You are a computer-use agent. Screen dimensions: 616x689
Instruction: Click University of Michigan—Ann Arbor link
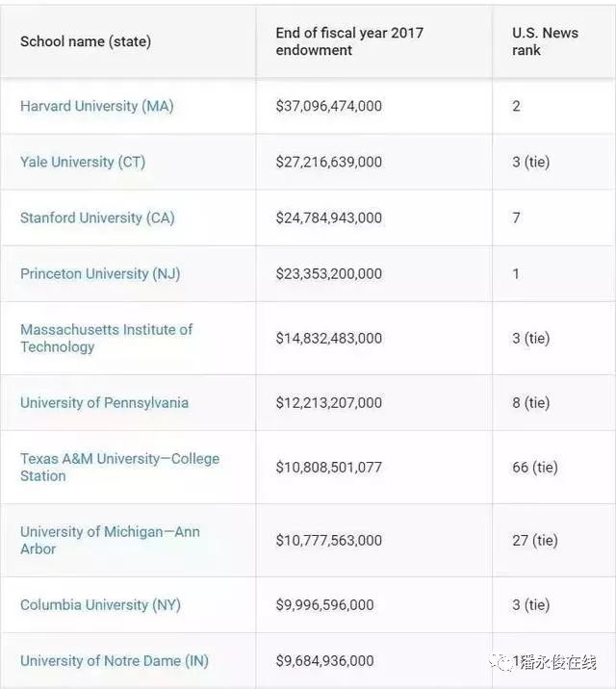point(110,540)
